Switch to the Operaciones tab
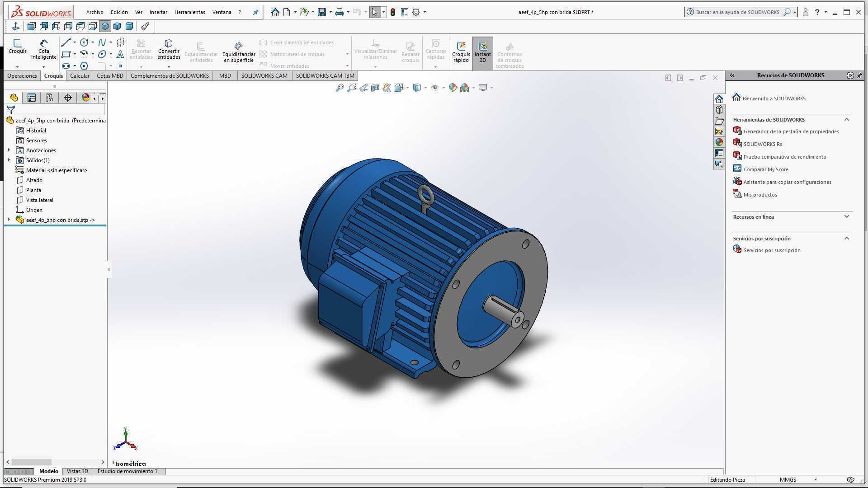This screenshot has height=488, width=868. tap(22, 76)
